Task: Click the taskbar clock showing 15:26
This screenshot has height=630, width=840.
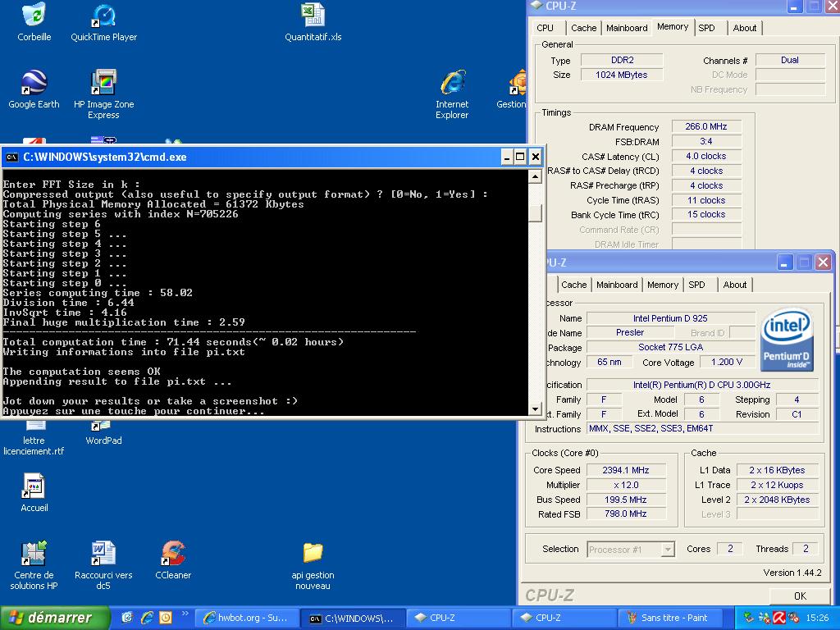Action: (x=817, y=619)
